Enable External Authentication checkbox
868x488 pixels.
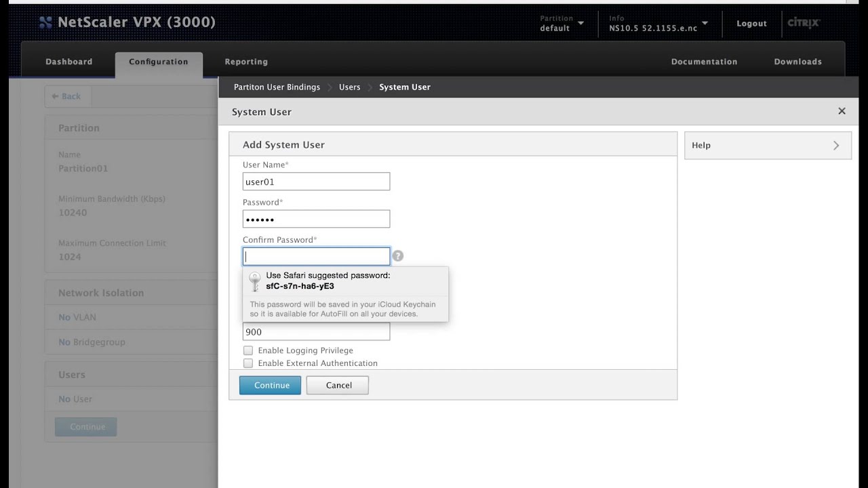click(x=248, y=363)
